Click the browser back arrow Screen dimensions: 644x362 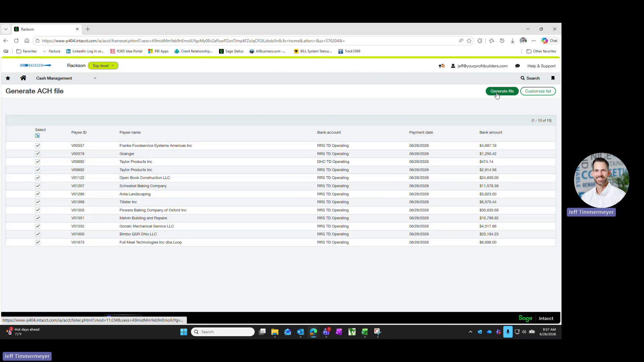tap(6, 41)
